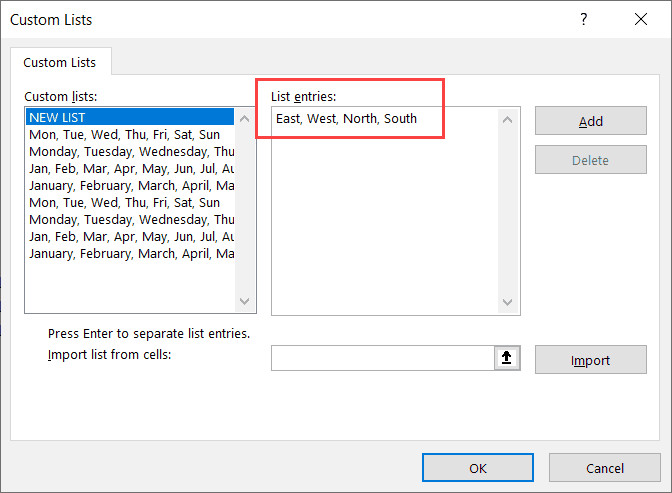This screenshot has height=493, width=672.
Task: Select NEW LIST in Custom lists
Action: 56,117
